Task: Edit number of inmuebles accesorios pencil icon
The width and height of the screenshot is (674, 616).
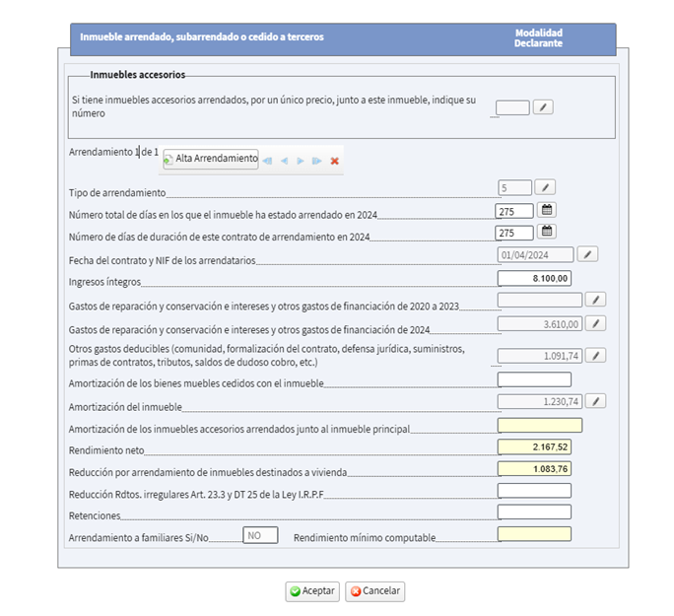Action: coord(543,107)
